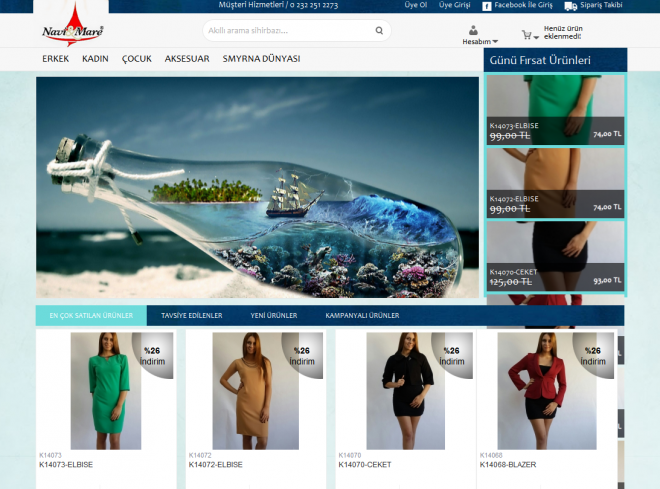Click the K14073-ELBISE product title

point(66,465)
